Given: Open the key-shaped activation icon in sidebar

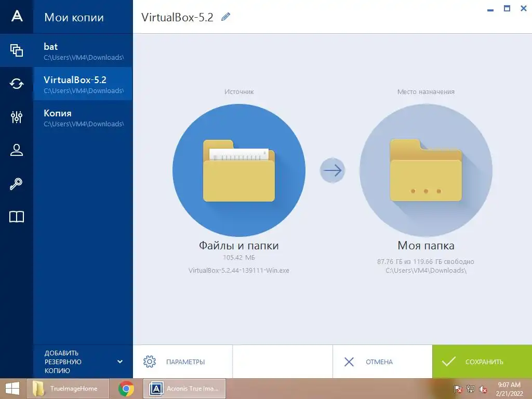Looking at the screenshot, I should pyautogui.click(x=16, y=183).
